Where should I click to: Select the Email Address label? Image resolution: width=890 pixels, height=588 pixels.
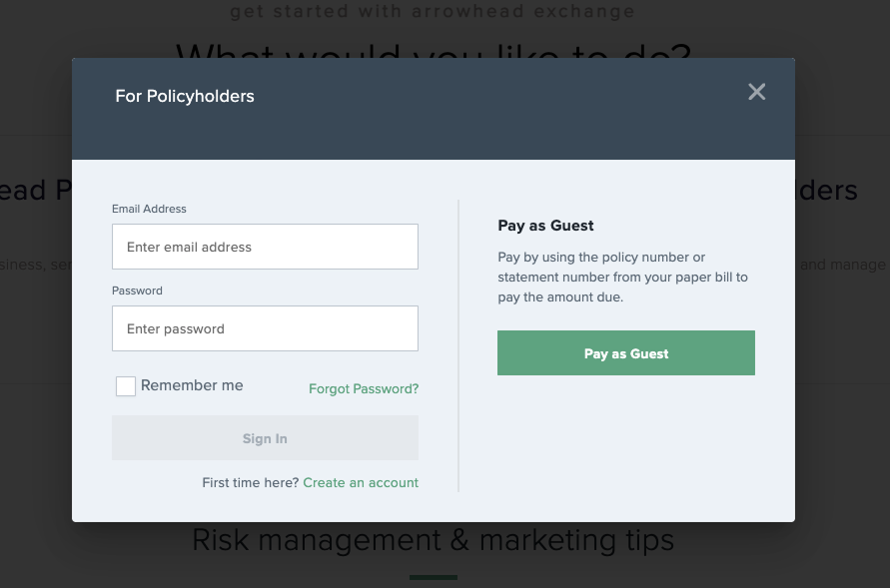[x=149, y=209]
